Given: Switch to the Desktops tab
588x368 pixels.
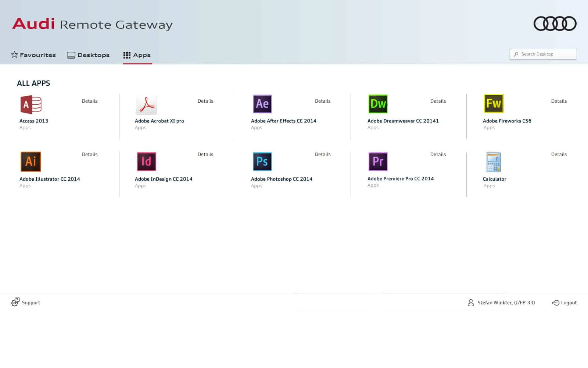Looking at the screenshot, I should [88, 55].
